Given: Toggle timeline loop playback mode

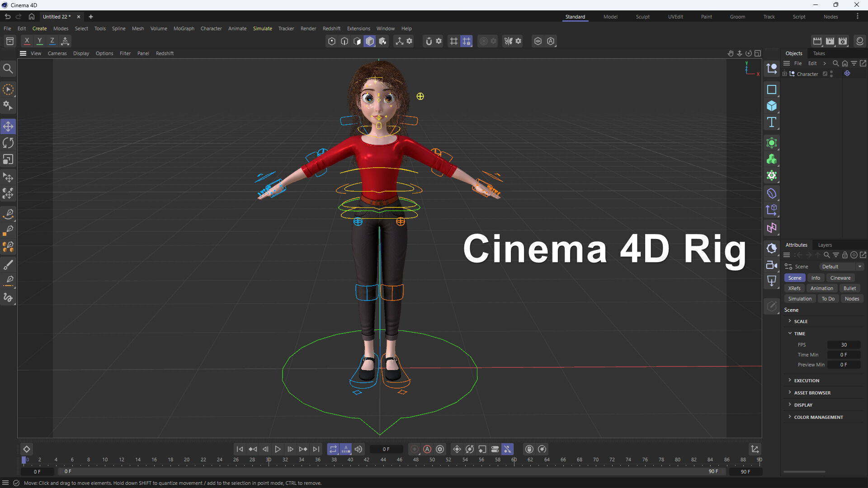Looking at the screenshot, I should [333, 449].
